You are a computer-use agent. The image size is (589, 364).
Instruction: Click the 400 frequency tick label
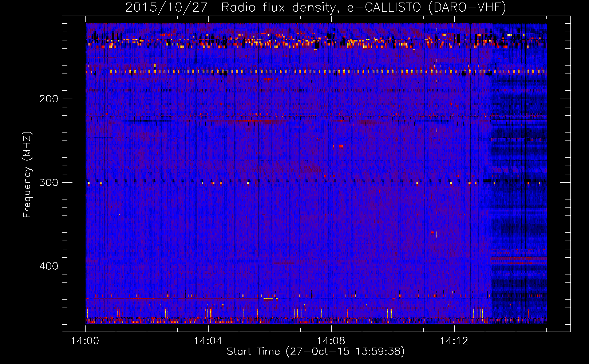[49, 266]
